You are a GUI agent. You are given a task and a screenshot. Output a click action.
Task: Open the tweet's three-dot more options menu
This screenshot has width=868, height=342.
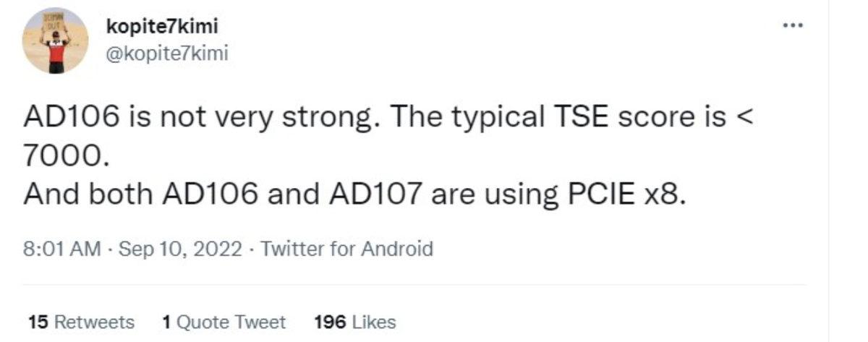793,25
